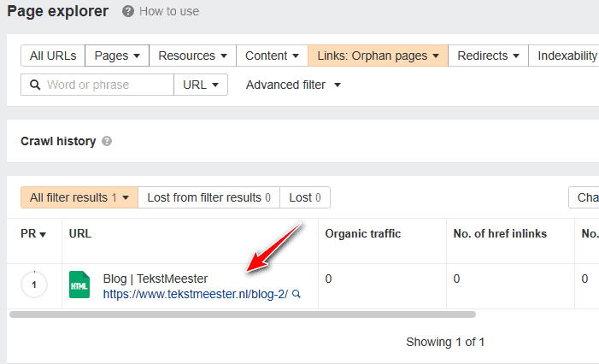
Task: Click the Crawl history help icon
Action: [x=107, y=141]
